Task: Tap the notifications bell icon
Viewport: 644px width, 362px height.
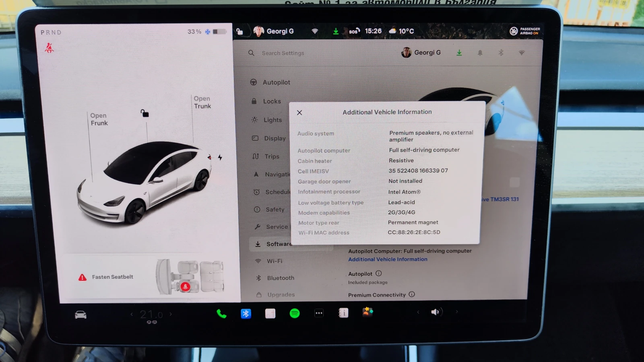Action: pos(480,53)
